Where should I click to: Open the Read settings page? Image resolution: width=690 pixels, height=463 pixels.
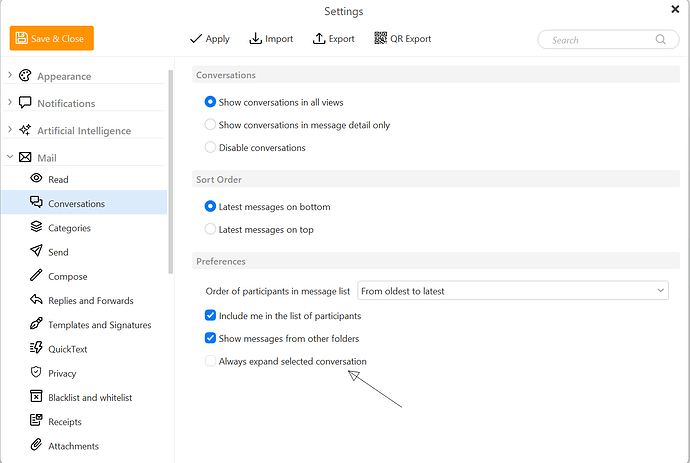click(84, 179)
